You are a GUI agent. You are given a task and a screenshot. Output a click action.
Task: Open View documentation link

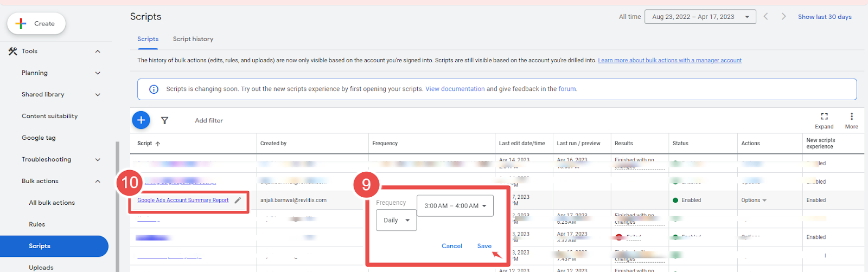click(455, 89)
